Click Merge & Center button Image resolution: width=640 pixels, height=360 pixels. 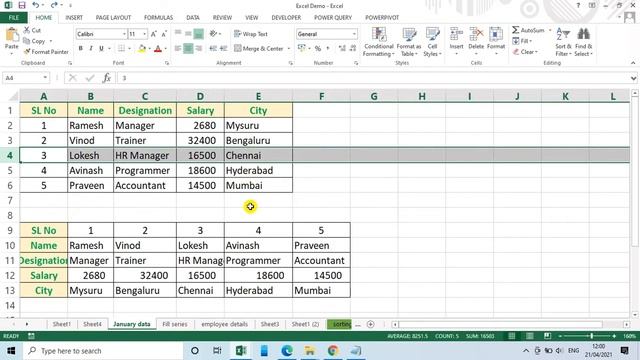click(259, 49)
